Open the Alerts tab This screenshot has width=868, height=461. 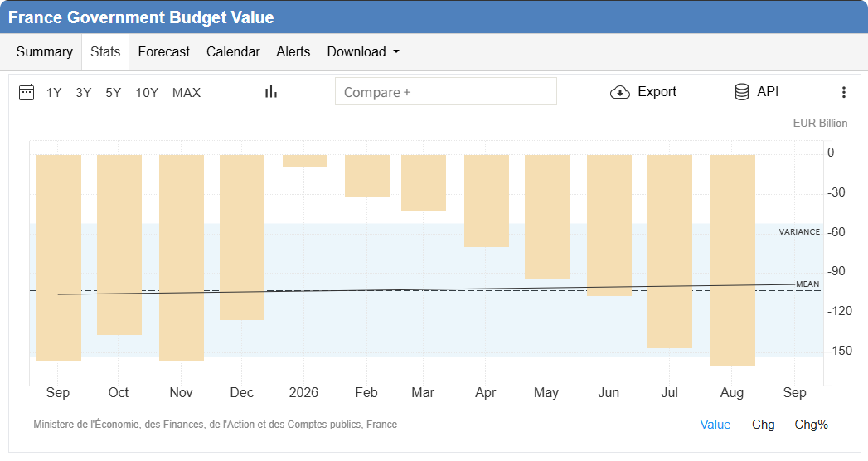coord(293,52)
